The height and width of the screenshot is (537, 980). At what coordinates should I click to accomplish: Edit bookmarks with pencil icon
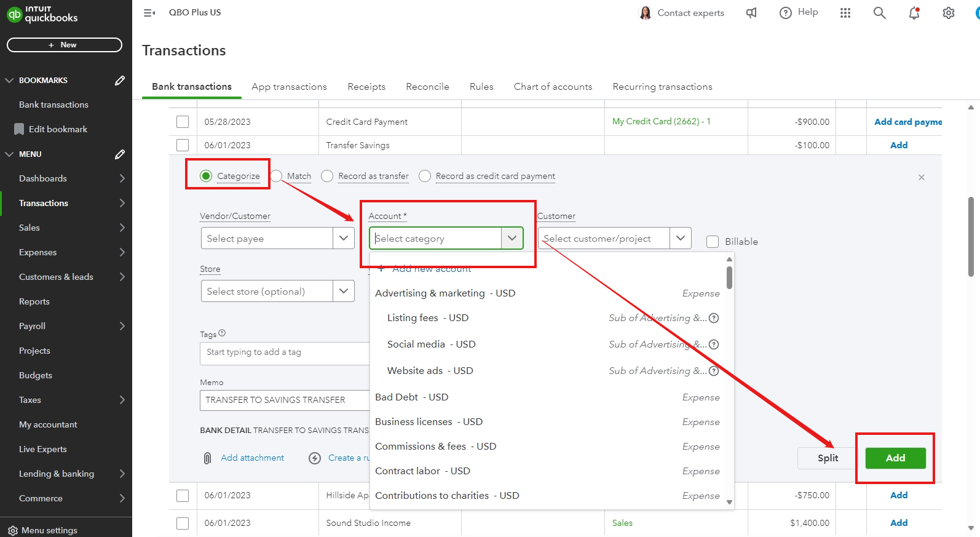point(120,81)
